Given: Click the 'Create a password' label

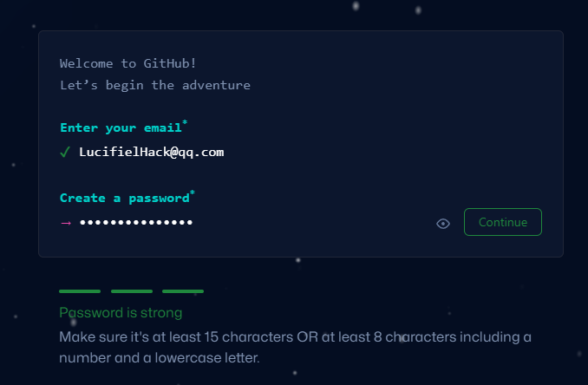Looking at the screenshot, I should 125,198.
